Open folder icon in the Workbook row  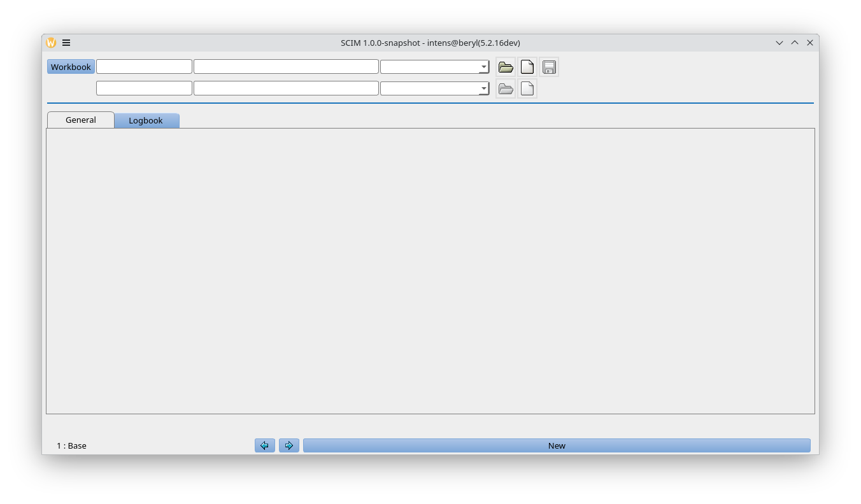(506, 67)
